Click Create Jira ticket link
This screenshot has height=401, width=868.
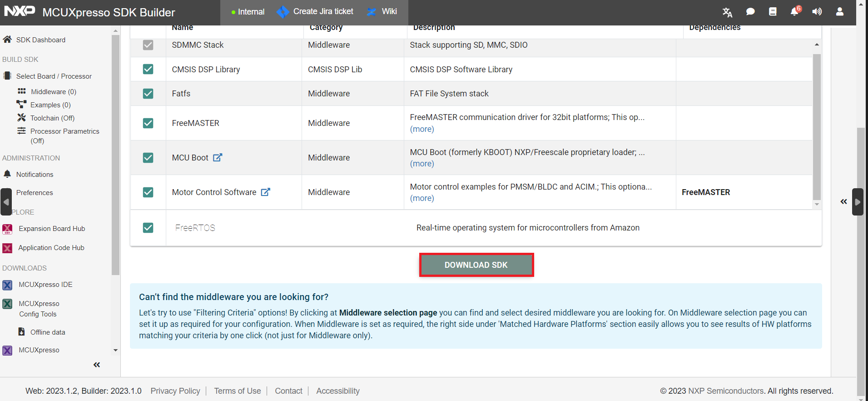[x=315, y=12]
